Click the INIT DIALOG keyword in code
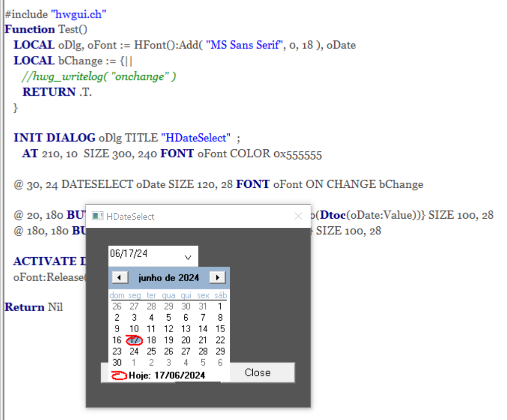The height and width of the screenshot is (420, 507). 54,138
